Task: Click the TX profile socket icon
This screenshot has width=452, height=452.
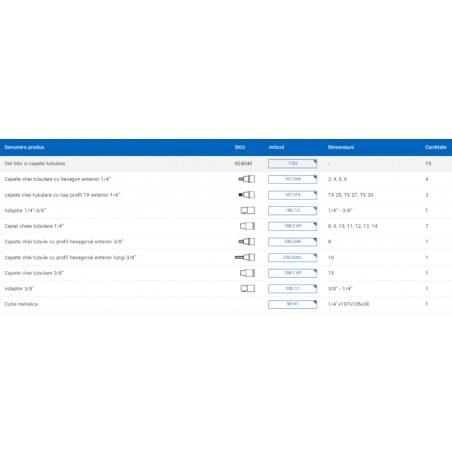Action: point(247,195)
